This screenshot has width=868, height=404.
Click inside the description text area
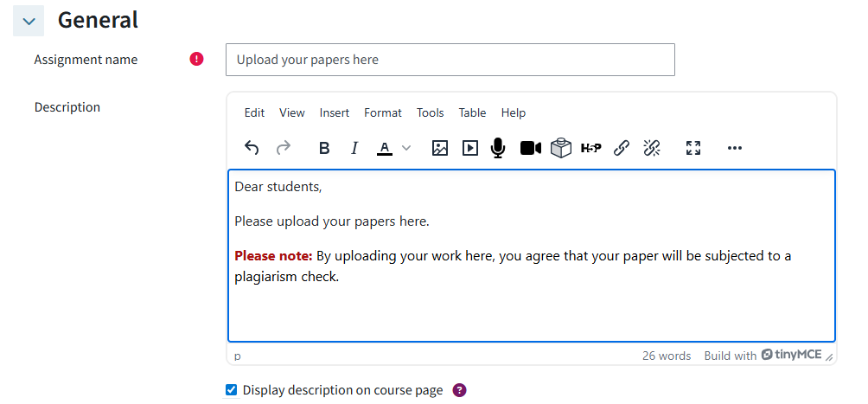pos(532,255)
